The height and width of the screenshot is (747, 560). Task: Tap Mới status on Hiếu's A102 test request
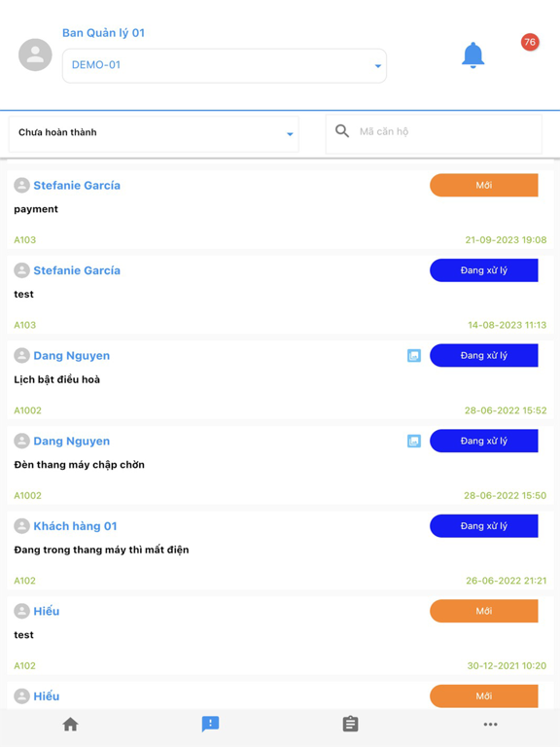click(x=484, y=611)
